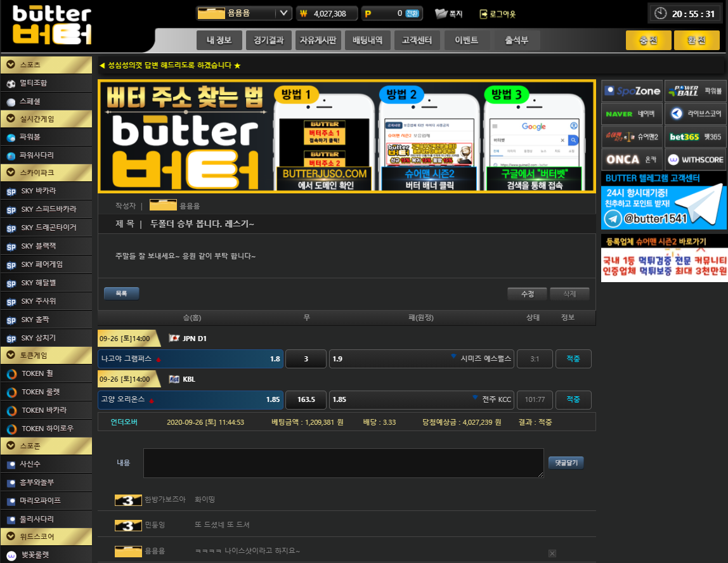The image size is (728, 563).
Task: Click the 목록 list button
Action: click(x=121, y=294)
